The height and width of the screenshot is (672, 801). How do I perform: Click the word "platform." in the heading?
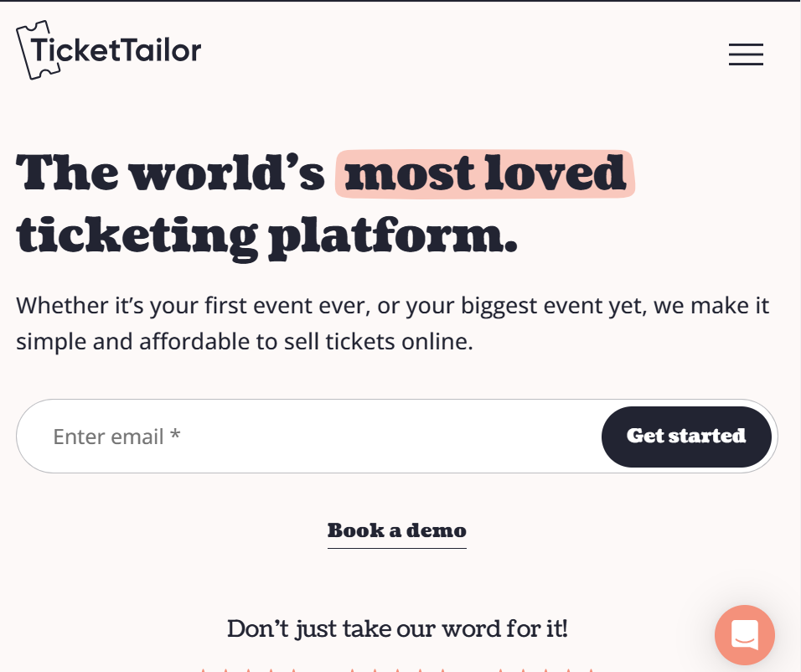pyautogui.click(x=392, y=235)
